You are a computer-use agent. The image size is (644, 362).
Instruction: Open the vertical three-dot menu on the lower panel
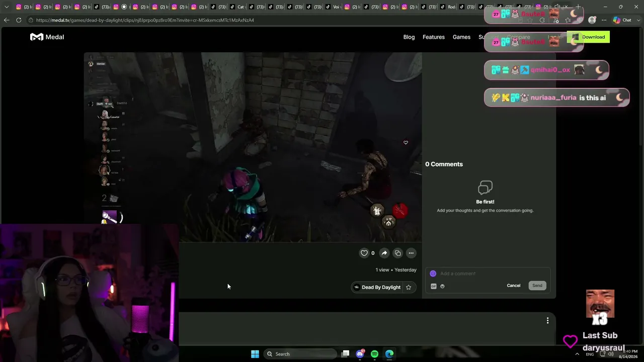click(547, 320)
